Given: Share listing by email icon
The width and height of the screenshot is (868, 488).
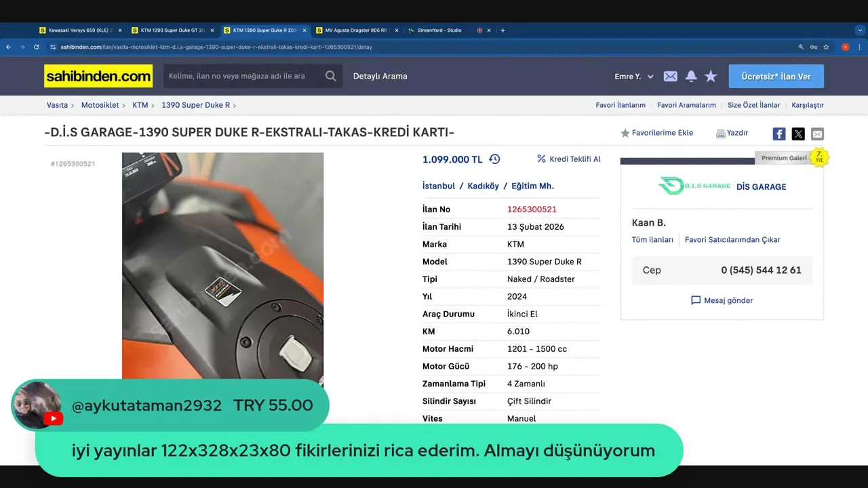Looking at the screenshot, I should pos(817,134).
